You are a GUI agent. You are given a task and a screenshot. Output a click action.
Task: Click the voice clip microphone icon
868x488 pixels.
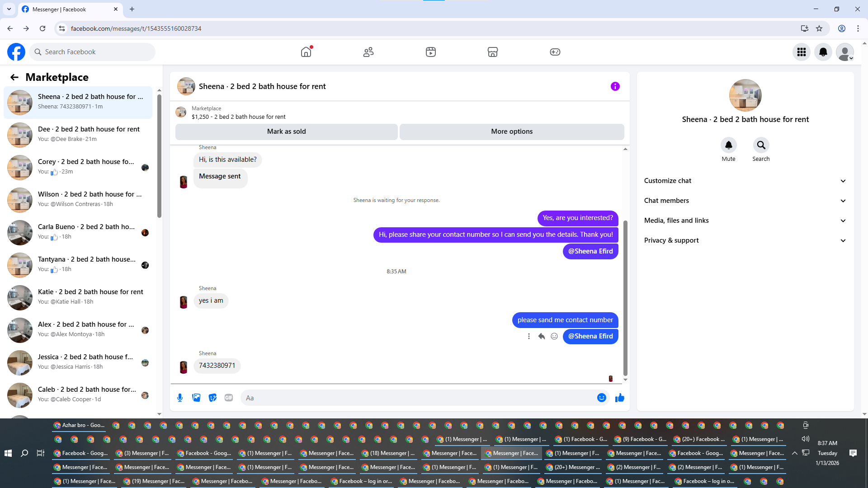tap(180, 398)
